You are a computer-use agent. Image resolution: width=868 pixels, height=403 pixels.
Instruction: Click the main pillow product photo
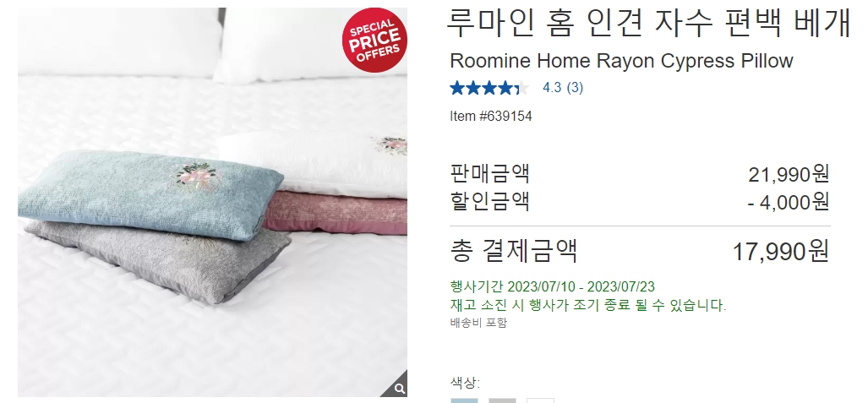point(213,203)
